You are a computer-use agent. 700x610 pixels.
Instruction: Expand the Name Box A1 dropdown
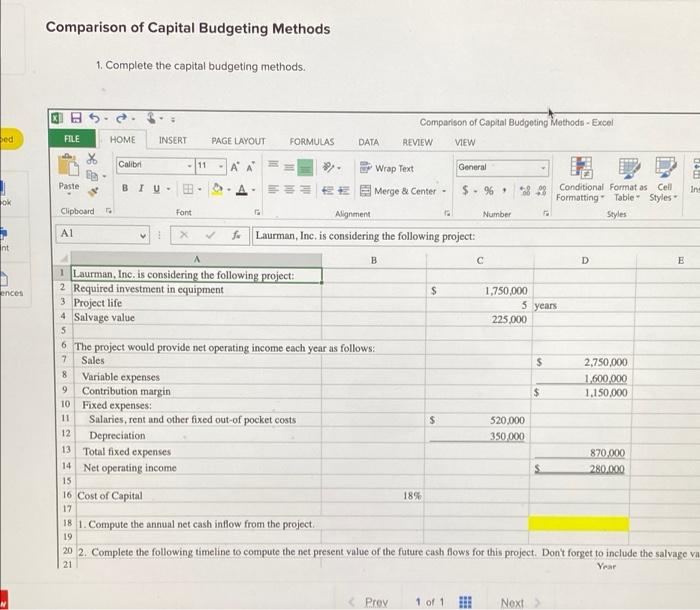[143, 234]
